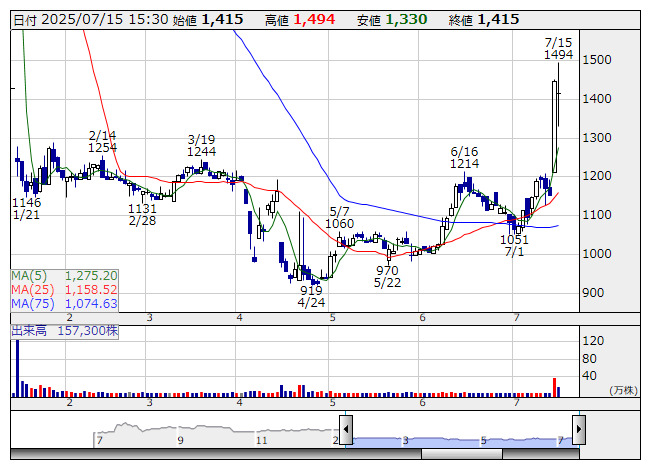Click the 900 price axis label
Image resolution: width=653 pixels, height=470 pixels.
[x=593, y=293]
